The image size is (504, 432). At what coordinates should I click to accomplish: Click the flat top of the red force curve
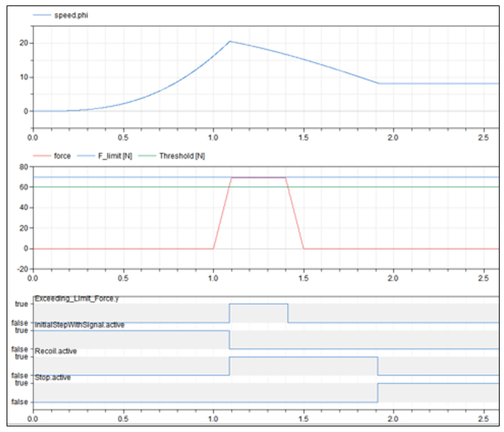pyautogui.click(x=258, y=178)
